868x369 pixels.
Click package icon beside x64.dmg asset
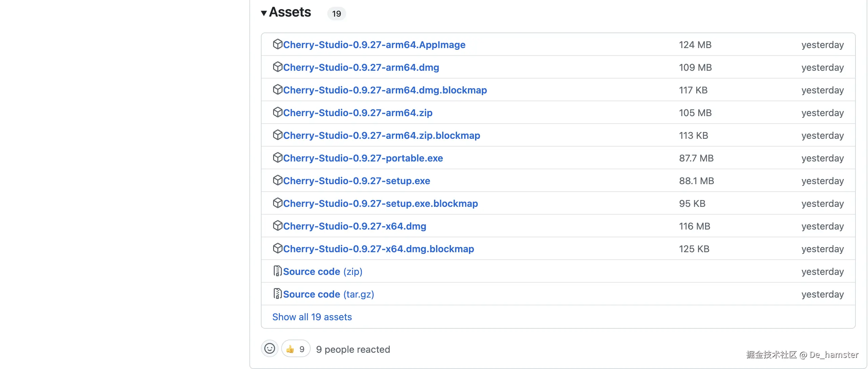(277, 226)
